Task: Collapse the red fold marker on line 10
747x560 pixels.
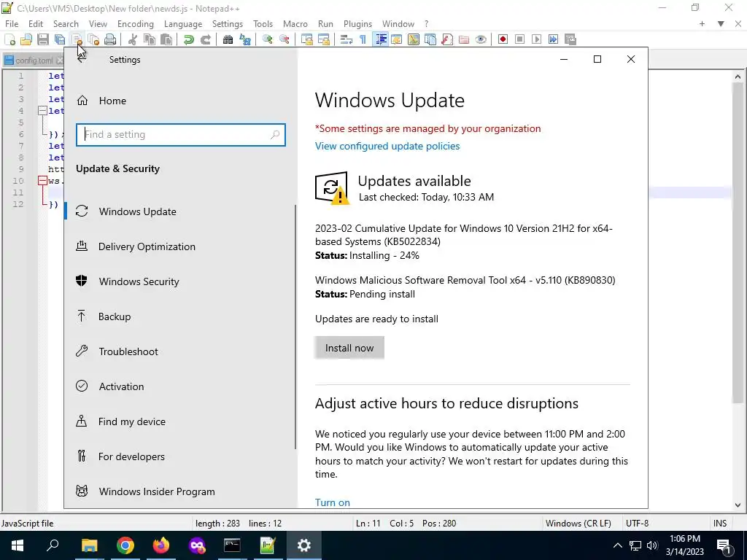Action: (42, 181)
